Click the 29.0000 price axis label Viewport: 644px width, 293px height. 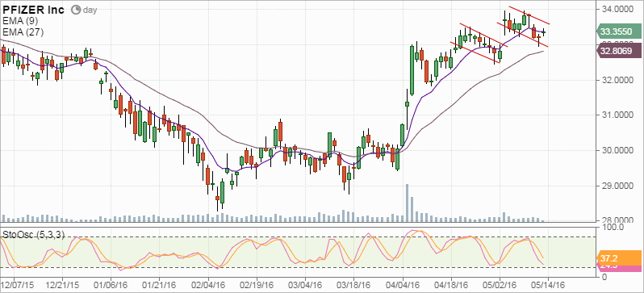pos(618,186)
